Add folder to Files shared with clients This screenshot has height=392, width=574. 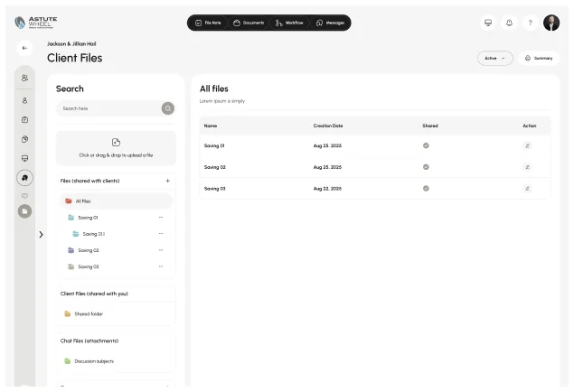[167, 181]
